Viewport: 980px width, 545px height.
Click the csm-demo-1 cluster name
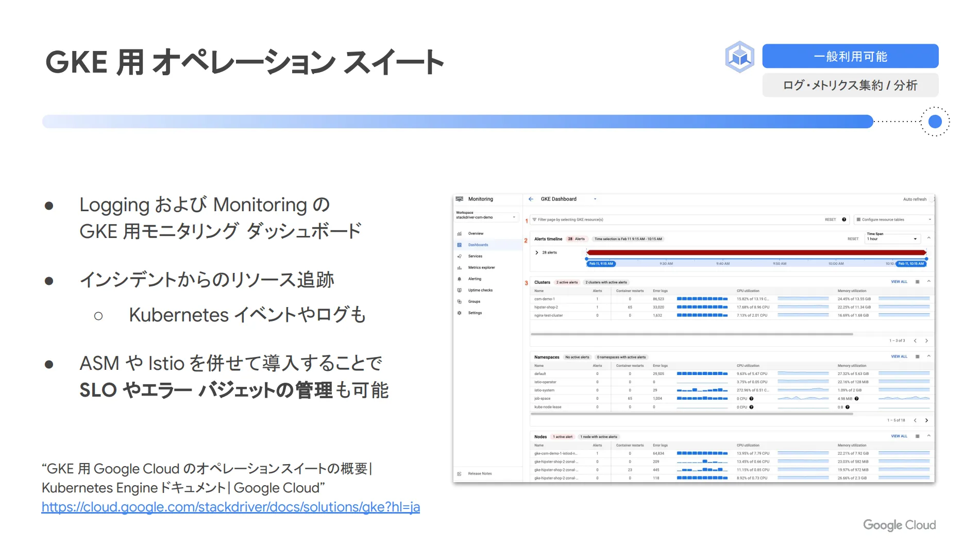point(544,299)
